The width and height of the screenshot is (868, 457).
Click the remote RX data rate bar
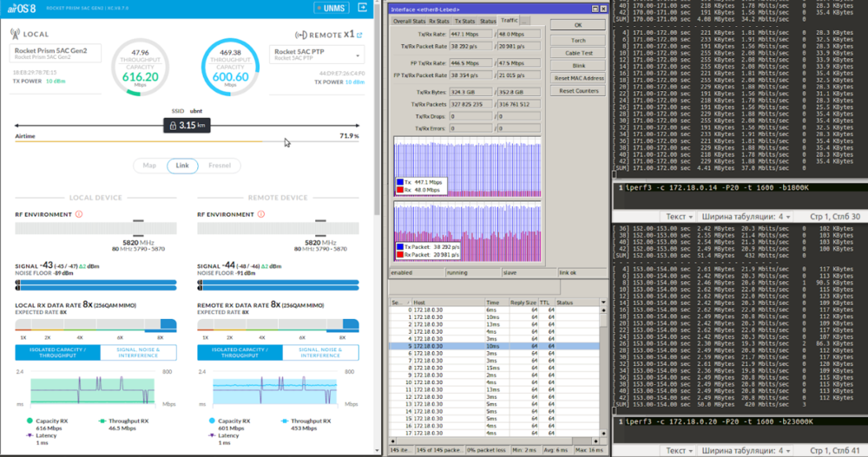(x=278, y=325)
